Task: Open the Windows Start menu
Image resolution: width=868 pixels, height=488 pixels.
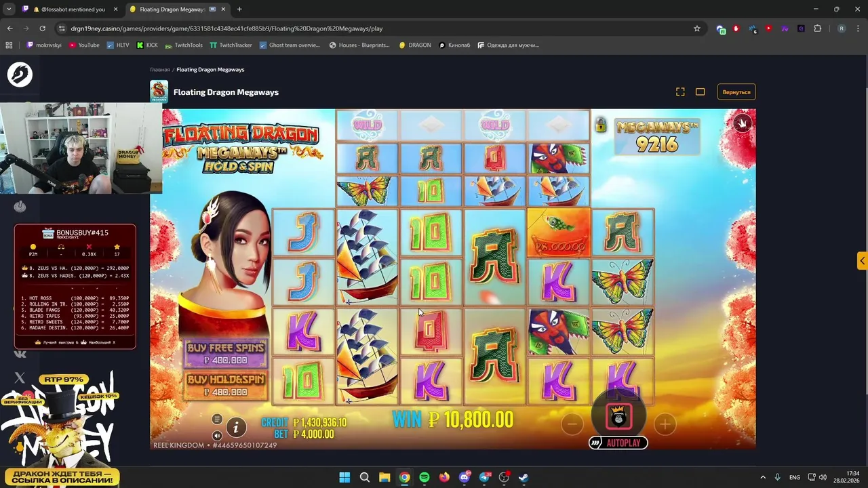Action: (x=344, y=477)
